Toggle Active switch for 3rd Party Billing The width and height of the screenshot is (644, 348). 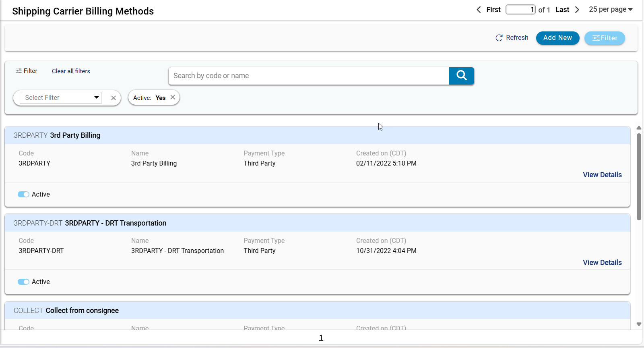coord(23,195)
